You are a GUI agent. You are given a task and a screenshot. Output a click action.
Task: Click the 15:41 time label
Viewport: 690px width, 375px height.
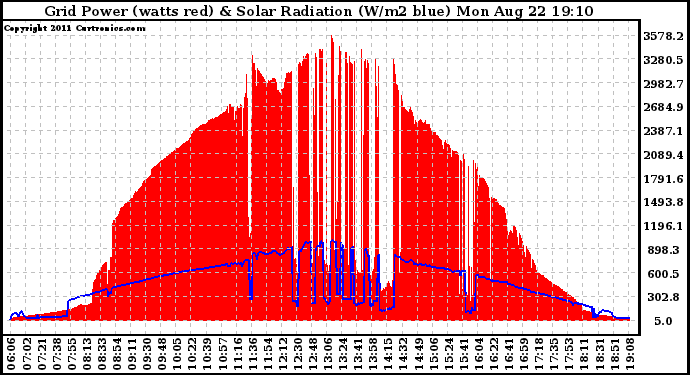(x=462, y=354)
